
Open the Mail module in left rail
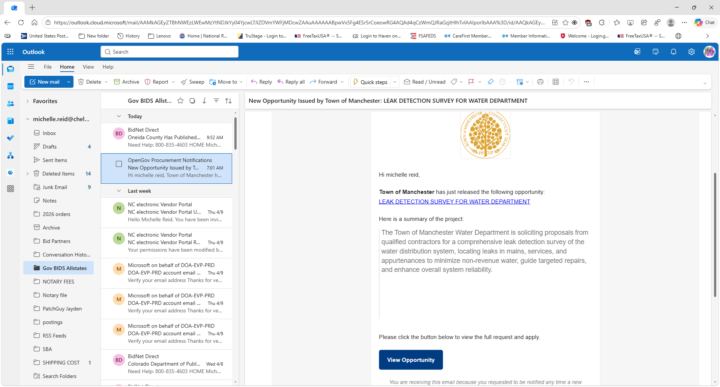coord(10,69)
